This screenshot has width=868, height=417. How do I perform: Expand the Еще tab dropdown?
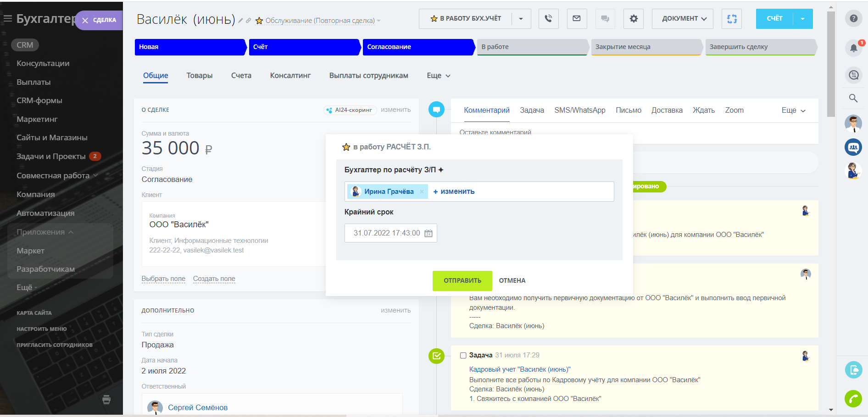[x=438, y=76]
